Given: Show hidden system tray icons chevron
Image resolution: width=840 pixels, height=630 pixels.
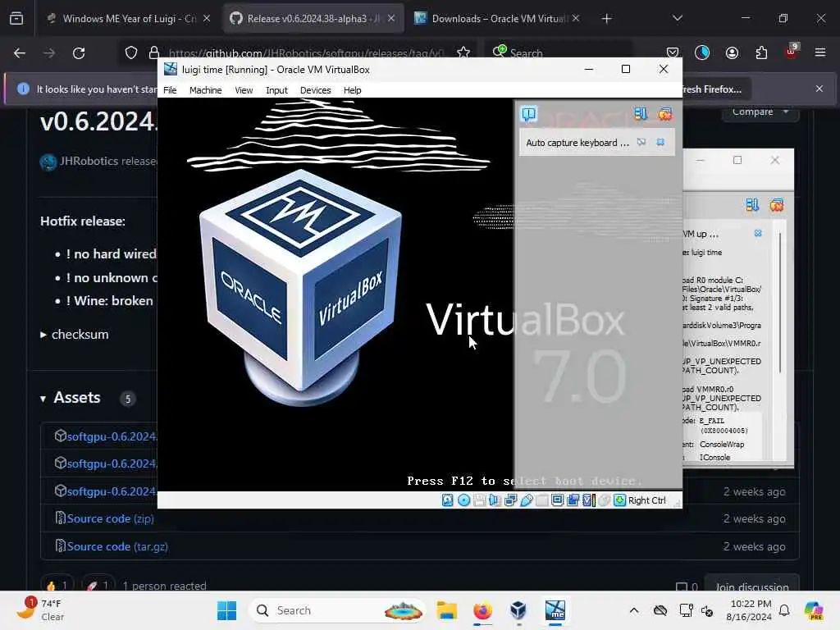Looking at the screenshot, I should (634, 610).
